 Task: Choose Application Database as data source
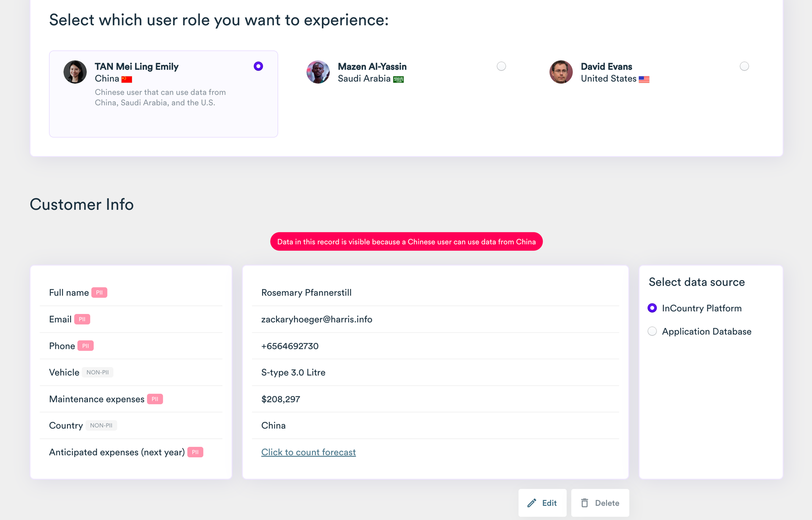click(652, 331)
